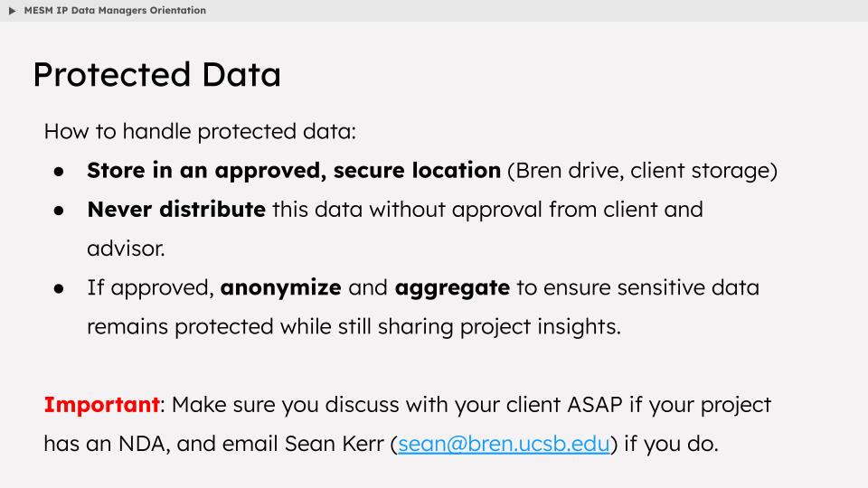Click the Protected Data slide heading

(156, 74)
